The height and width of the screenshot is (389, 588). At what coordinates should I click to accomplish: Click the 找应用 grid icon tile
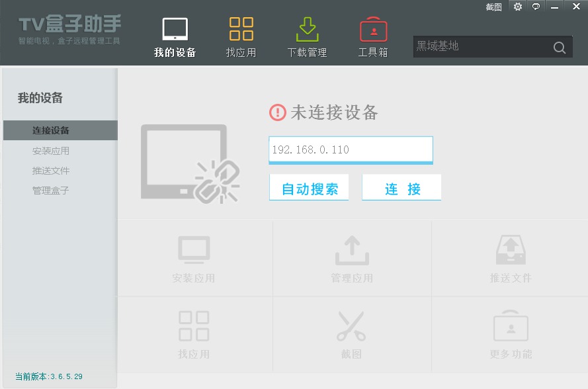point(194,335)
